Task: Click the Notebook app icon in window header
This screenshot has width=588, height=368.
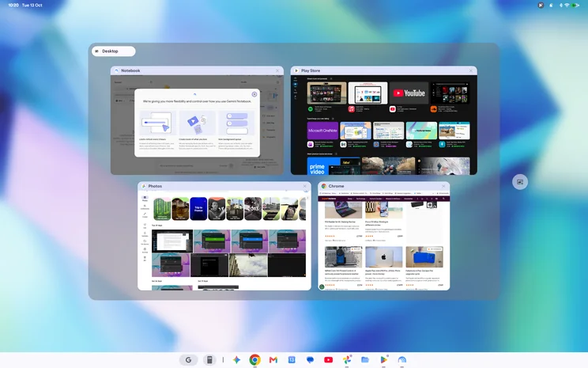Action: click(116, 70)
